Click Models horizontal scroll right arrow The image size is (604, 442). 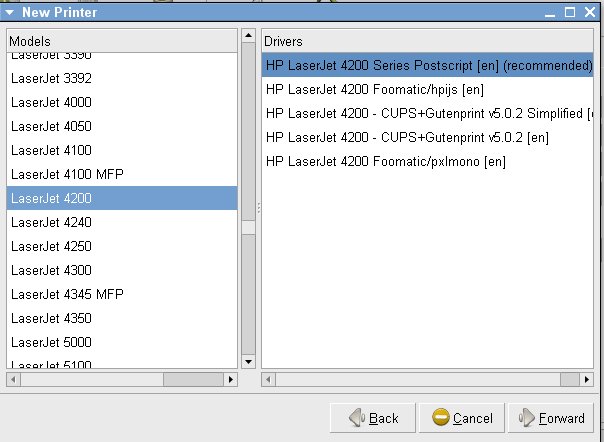tap(231, 380)
